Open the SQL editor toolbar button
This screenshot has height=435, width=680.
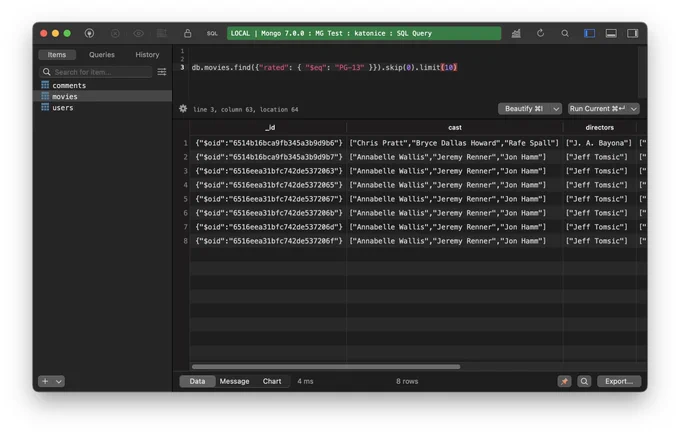[212, 33]
